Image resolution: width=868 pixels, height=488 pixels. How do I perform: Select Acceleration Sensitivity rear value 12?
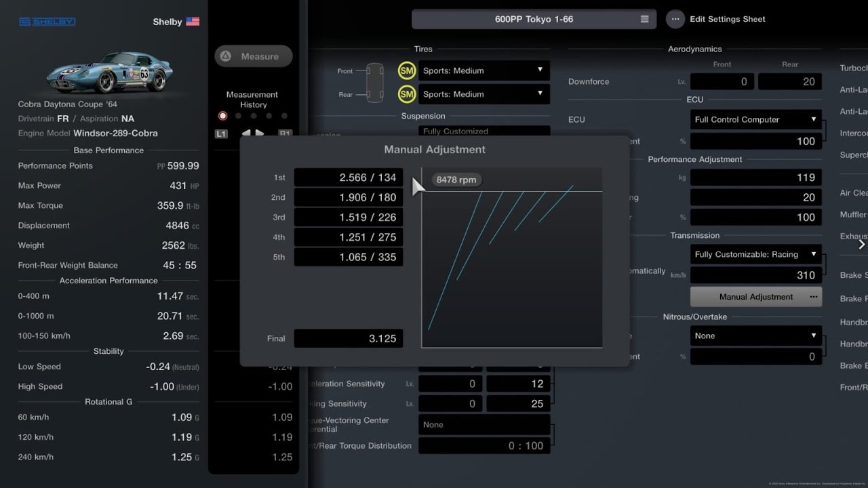click(518, 384)
